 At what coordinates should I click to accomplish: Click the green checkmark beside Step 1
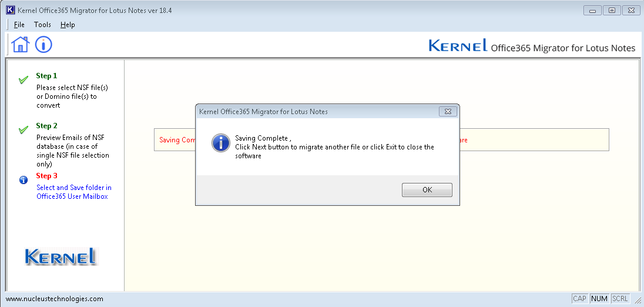pyautogui.click(x=24, y=80)
